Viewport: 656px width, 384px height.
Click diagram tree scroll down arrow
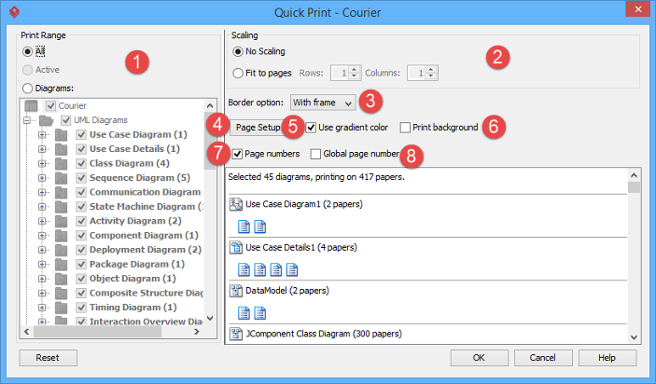[x=210, y=319]
